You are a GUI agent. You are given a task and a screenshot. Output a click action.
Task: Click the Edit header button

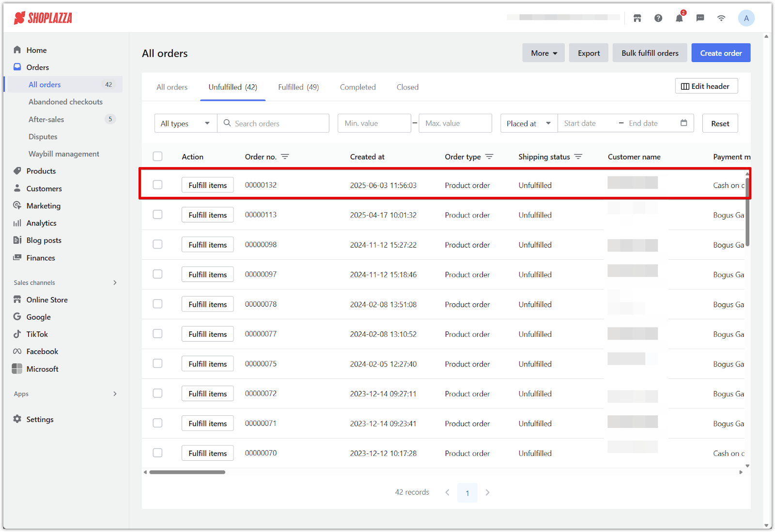point(706,86)
